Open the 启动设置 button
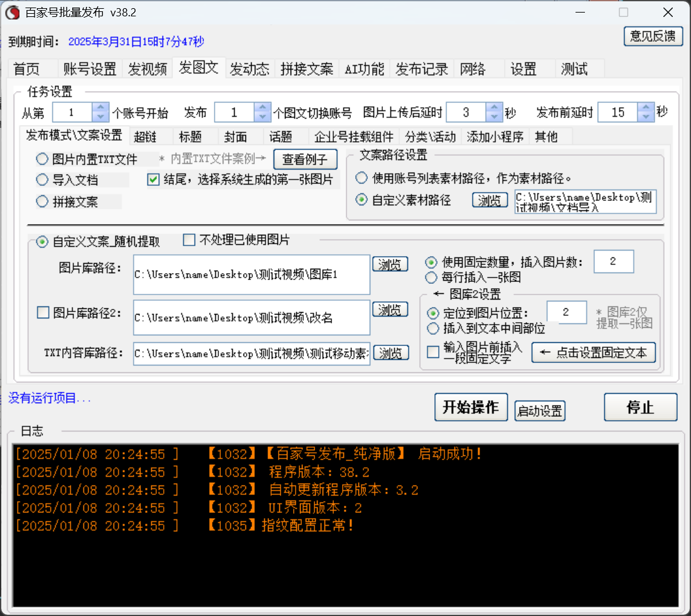The height and width of the screenshot is (616, 691). click(x=540, y=411)
